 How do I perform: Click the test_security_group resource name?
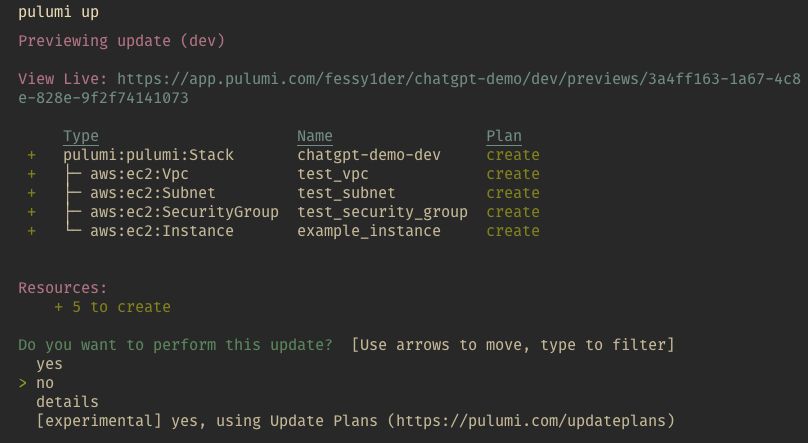coord(382,212)
